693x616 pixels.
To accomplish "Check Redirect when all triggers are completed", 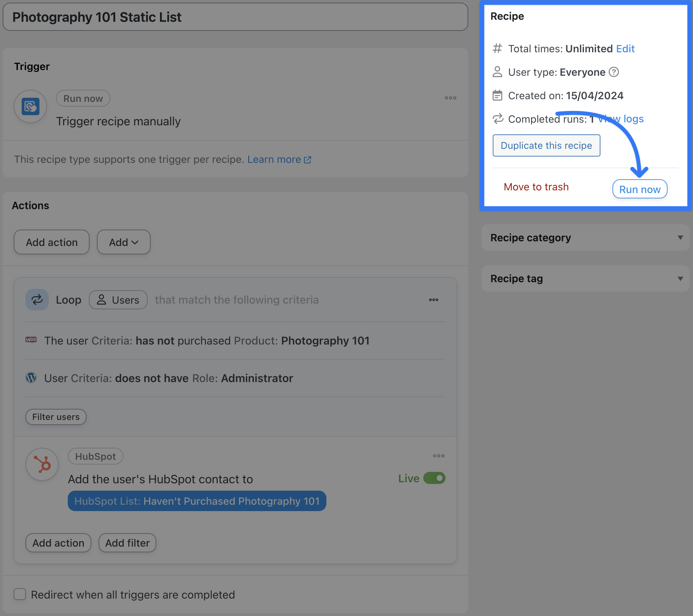I will click(x=20, y=594).
